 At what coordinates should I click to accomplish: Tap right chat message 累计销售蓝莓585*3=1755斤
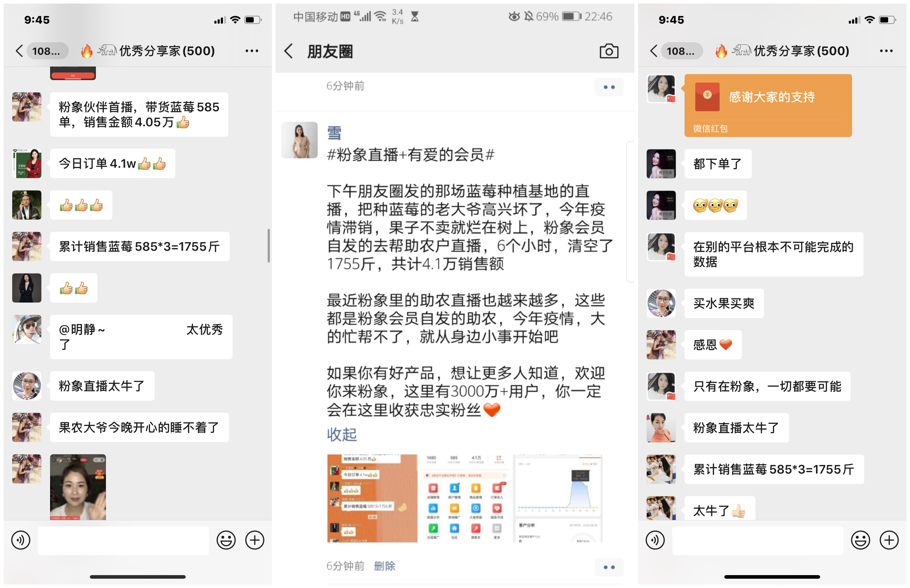coord(774,469)
